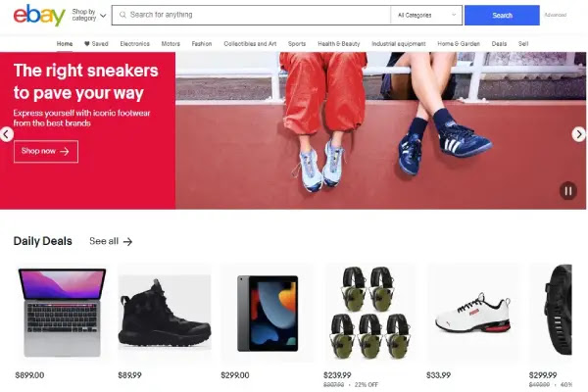The width and height of the screenshot is (588, 392).
Task: Go to previous banner slide arrow
Action: [x=7, y=134]
